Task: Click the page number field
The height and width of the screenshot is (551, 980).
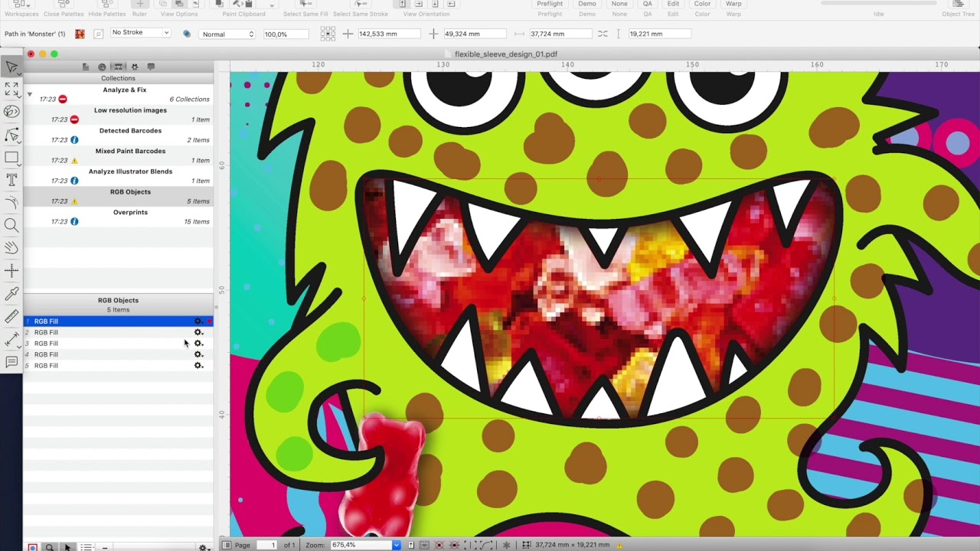Action: (266, 545)
